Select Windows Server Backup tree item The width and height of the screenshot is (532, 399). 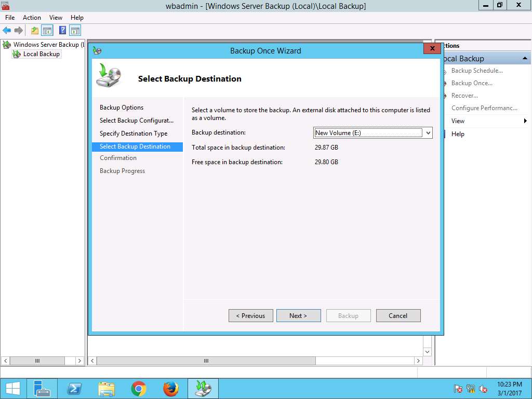tap(48, 45)
